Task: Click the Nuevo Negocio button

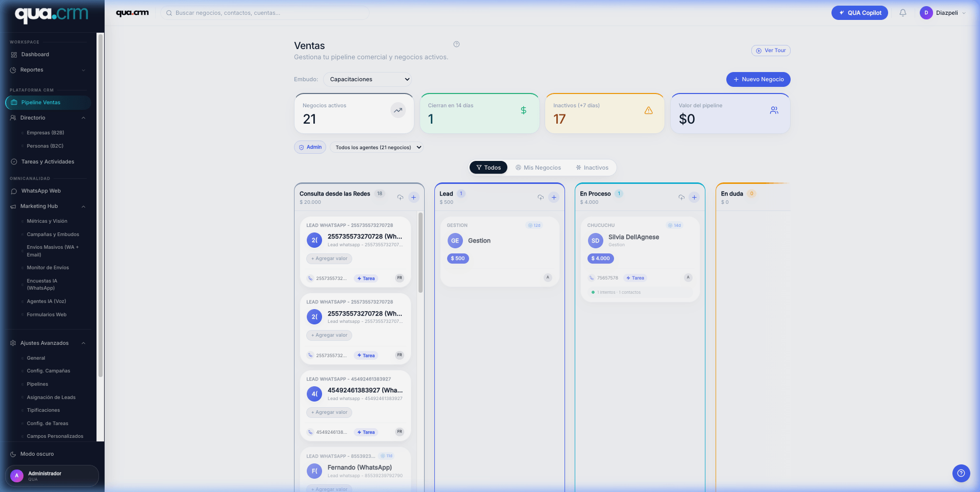Action: click(758, 79)
